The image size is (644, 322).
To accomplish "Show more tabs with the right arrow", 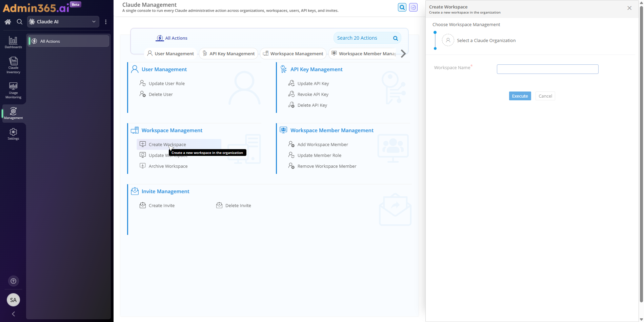I will pyautogui.click(x=403, y=54).
